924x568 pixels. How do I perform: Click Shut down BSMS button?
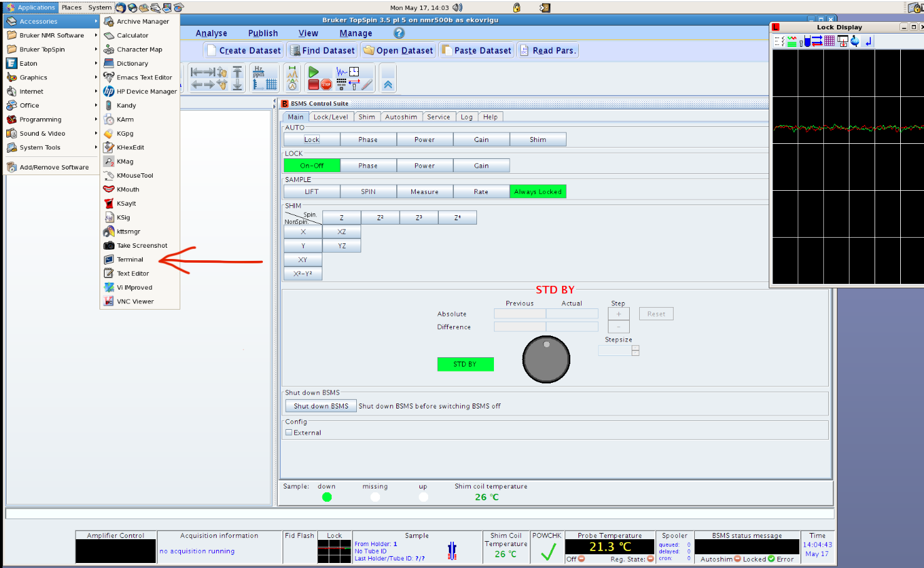321,406
